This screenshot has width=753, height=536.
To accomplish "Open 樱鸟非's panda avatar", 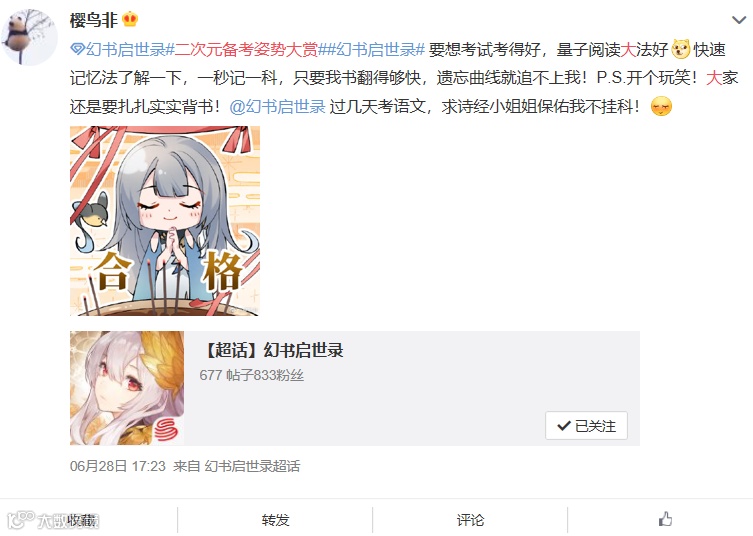I will coord(29,36).
